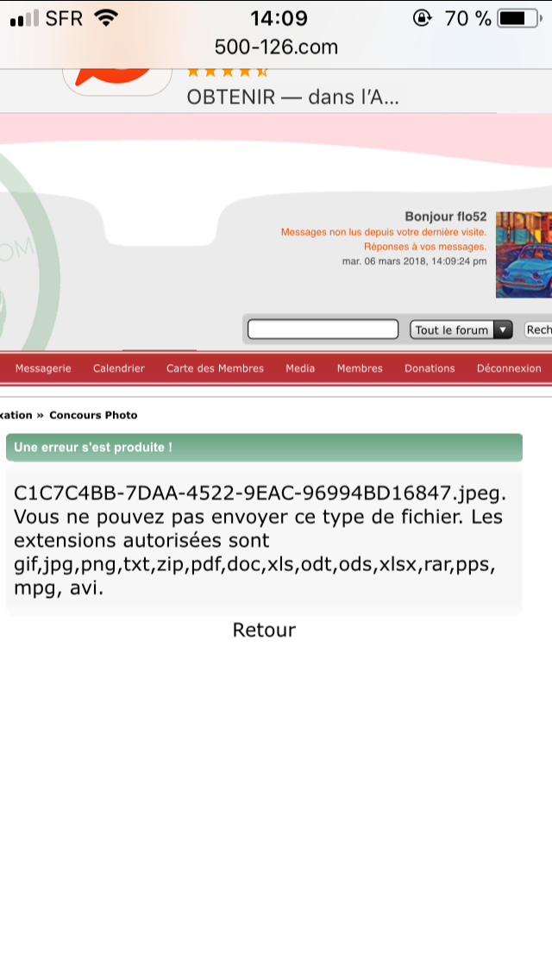Open the Media menu item
This screenshot has width=552, height=980.
(x=300, y=368)
